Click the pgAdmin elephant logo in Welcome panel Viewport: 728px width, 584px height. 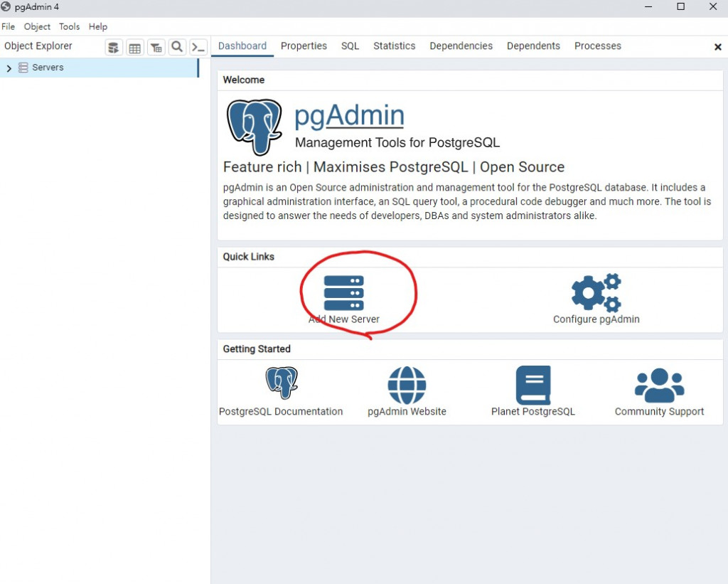click(255, 127)
